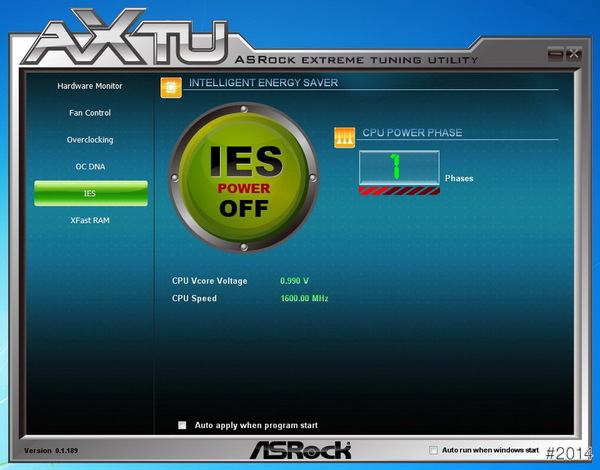Click the CPU Power Phase icon
The width and height of the screenshot is (600, 470).
[344, 137]
